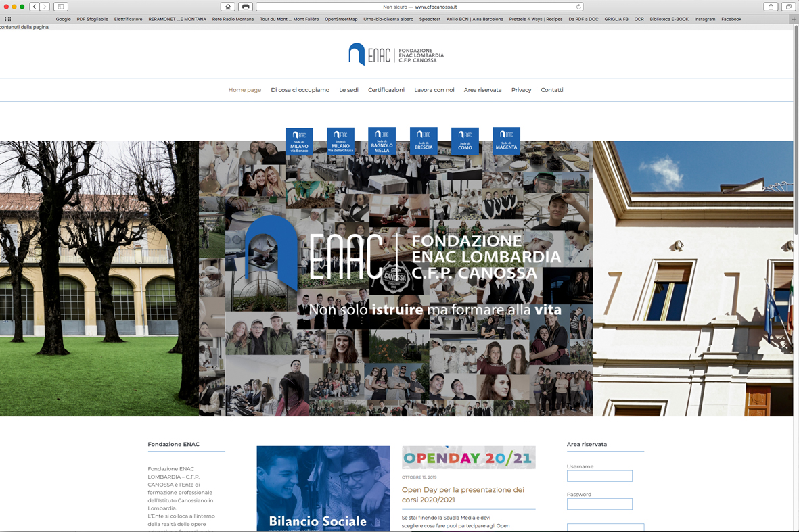Open the Elettrificatore bookmark

click(128, 19)
